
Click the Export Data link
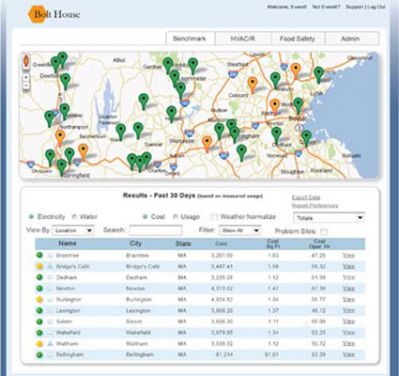(306, 197)
